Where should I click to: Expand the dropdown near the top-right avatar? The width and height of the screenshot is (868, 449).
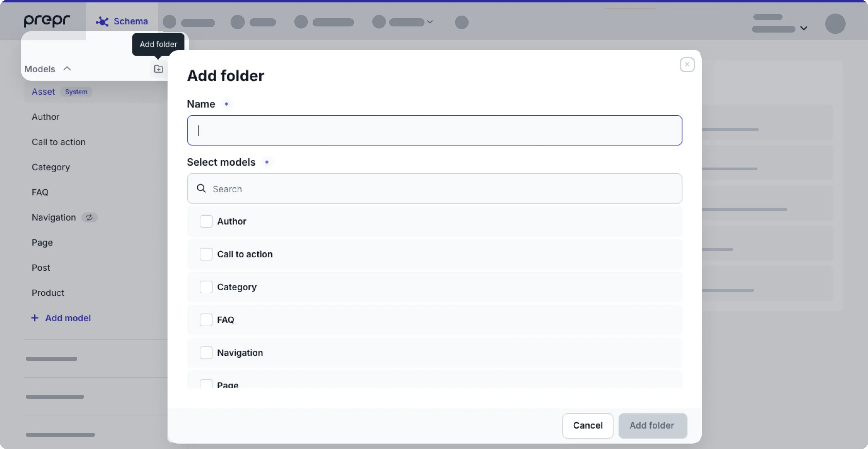coord(805,28)
